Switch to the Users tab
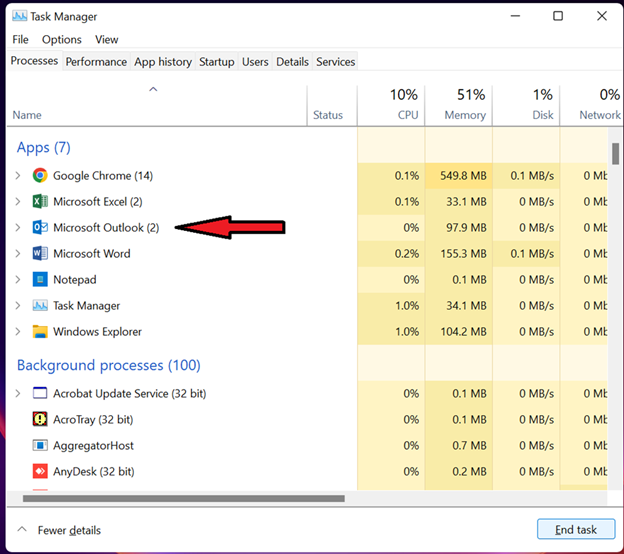This screenshot has width=624, height=554. [255, 62]
